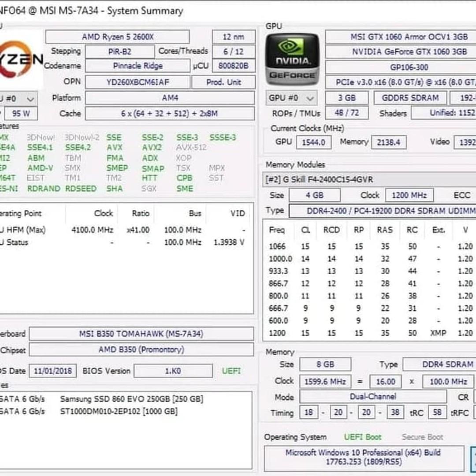Select the BIOS date 11/01/2018 value
476x476 pixels.
point(53,371)
